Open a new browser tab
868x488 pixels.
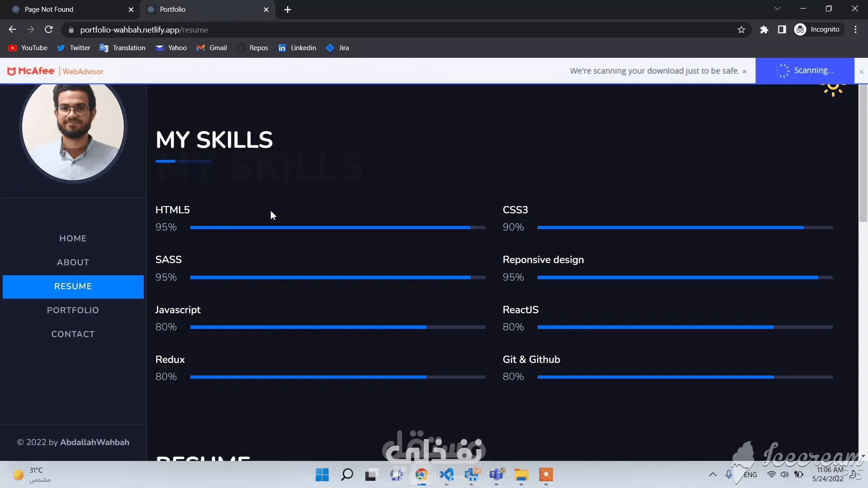coord(288,9)
